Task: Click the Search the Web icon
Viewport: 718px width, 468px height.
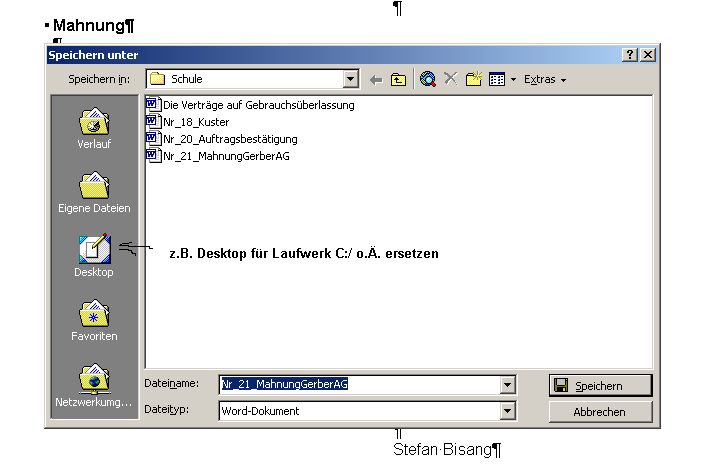Action: pos(428,79)
